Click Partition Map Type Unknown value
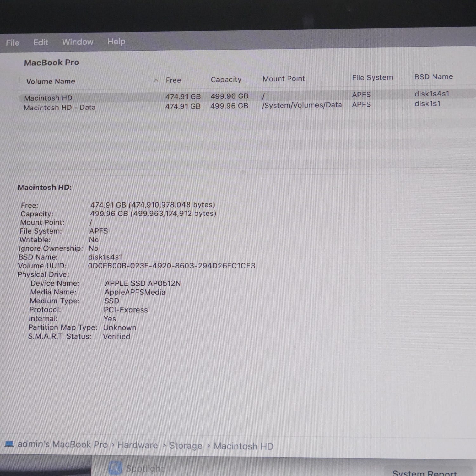This screenshot has width=476, height=476. (x=119, y=327)
